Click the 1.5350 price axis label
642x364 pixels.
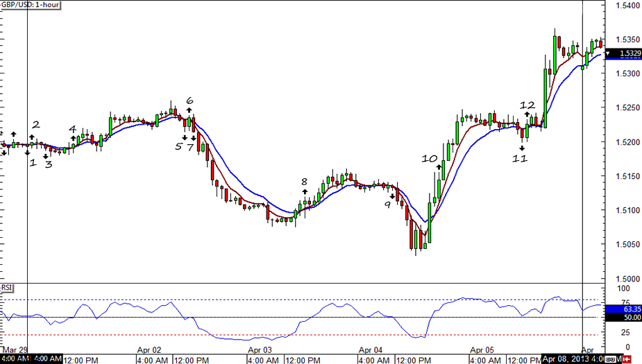click(627, 40)
